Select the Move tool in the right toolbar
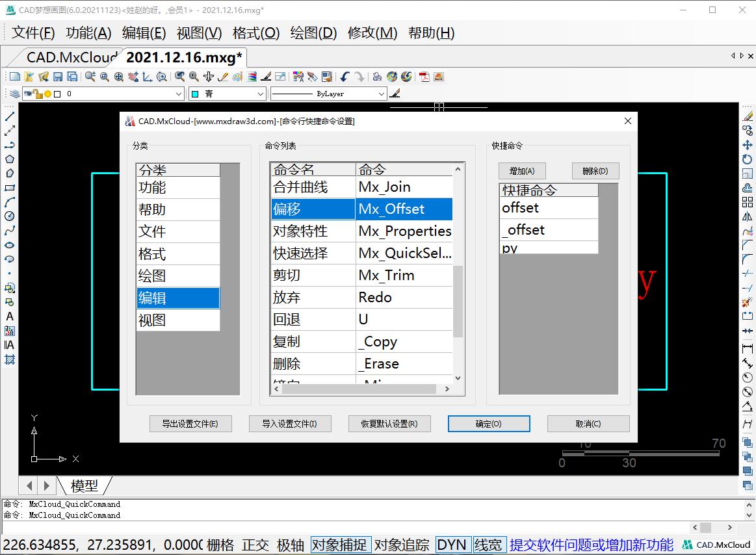This screenshot has height=555, width=756. [x=748, y=144]
